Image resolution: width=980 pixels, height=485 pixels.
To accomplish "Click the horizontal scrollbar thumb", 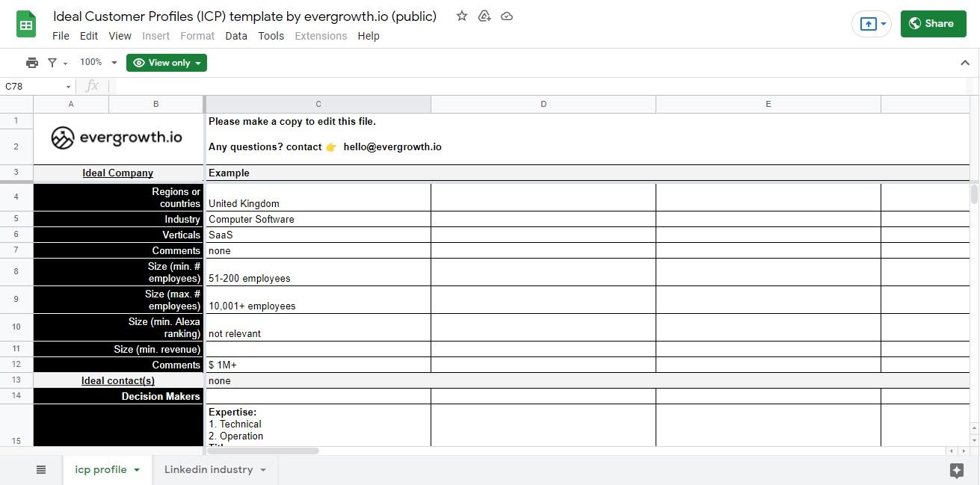I will (262, 451).
